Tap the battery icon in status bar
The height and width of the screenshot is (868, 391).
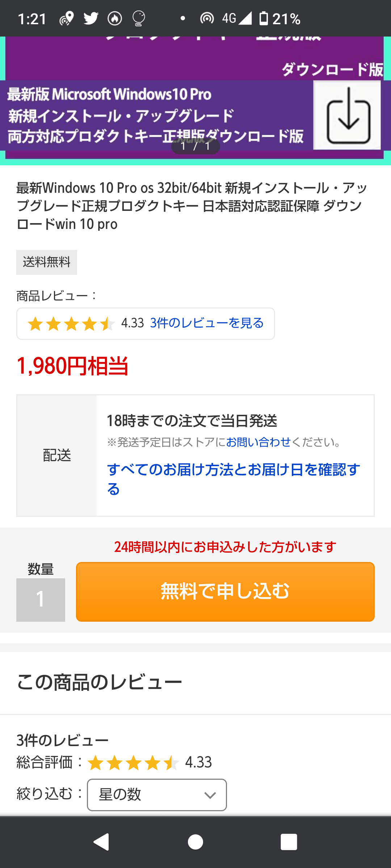pyautogui.click(x=264, y=18)
